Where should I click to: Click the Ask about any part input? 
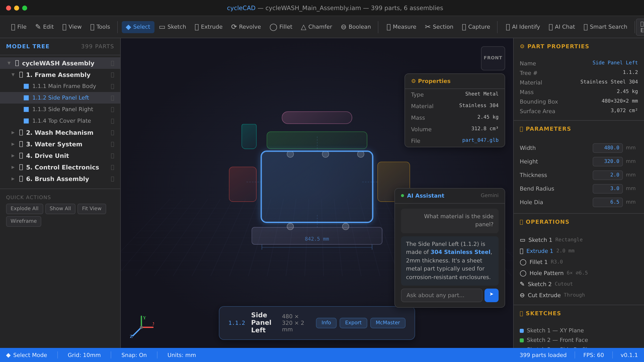pos(441,295)
